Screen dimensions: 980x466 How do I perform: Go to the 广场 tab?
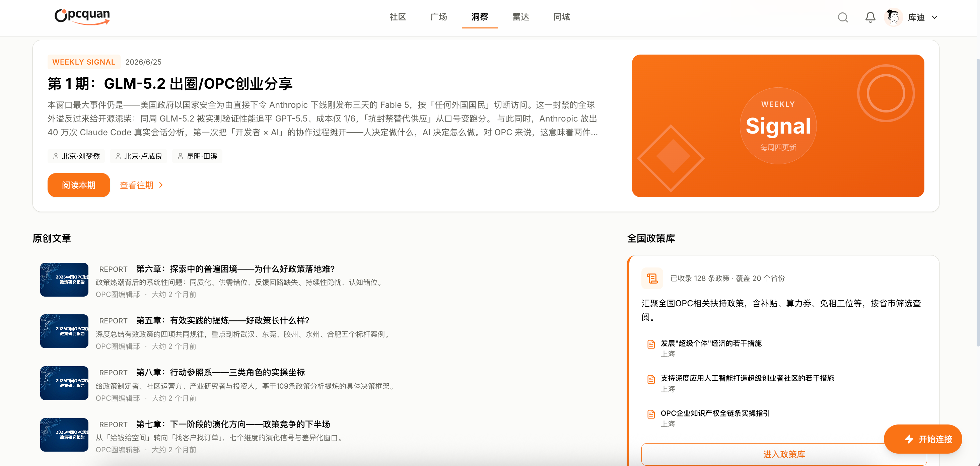439,17
